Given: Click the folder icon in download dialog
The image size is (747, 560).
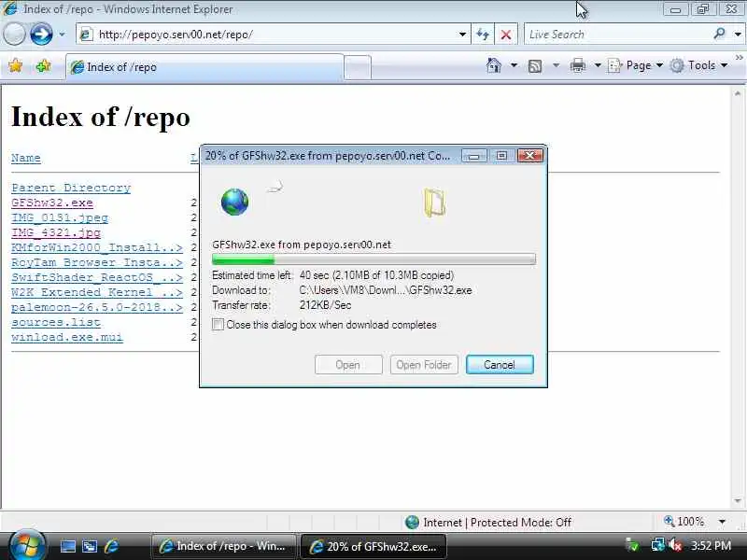Looking at the screenshot, I should point(434,203).
